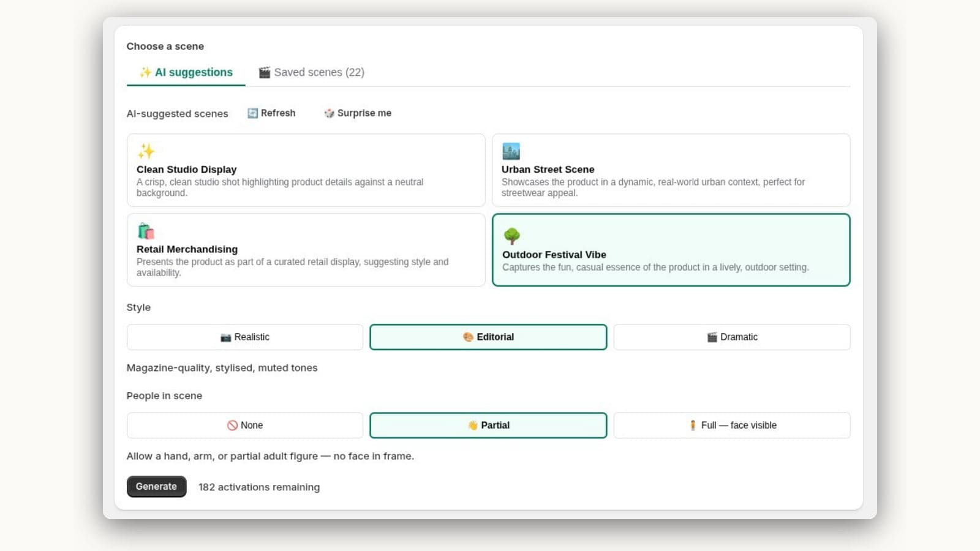
Task: Click the camera icon in Realistic style
Action: tap(225, 337)
